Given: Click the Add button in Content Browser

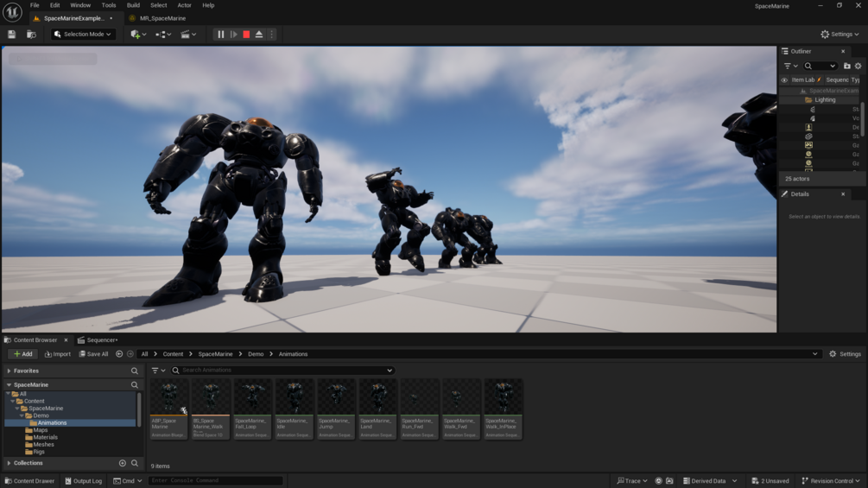Looking at the screenshot, I should 23,354.
